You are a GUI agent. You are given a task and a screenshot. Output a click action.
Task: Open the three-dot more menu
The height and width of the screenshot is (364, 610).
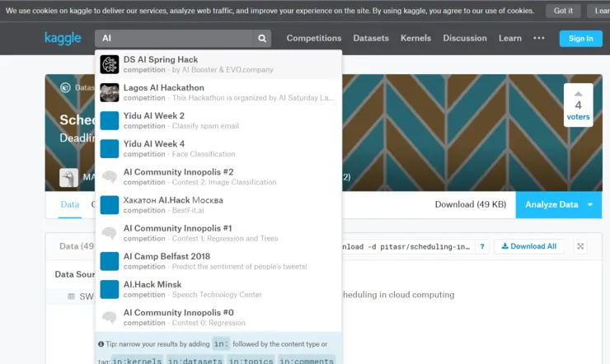539,38
